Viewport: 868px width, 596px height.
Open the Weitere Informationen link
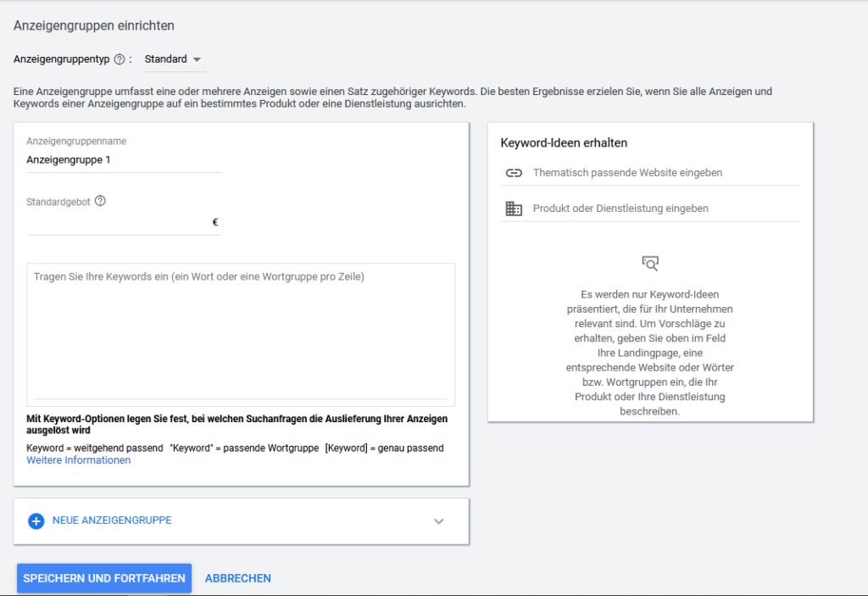click(x=79, y=460)
